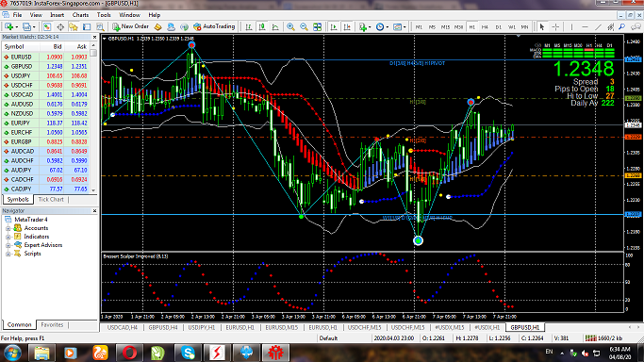Open the Indicators list icon
This screenshot has width=644, height=362.
362,26
